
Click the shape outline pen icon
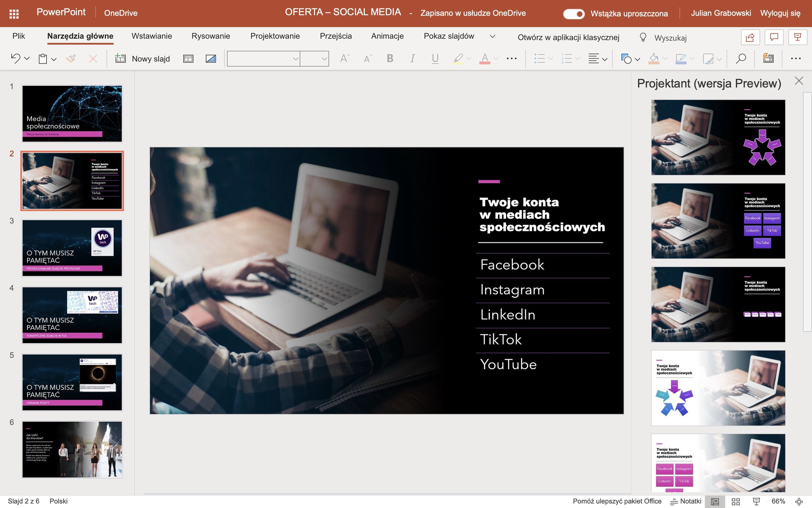(681, 59)
